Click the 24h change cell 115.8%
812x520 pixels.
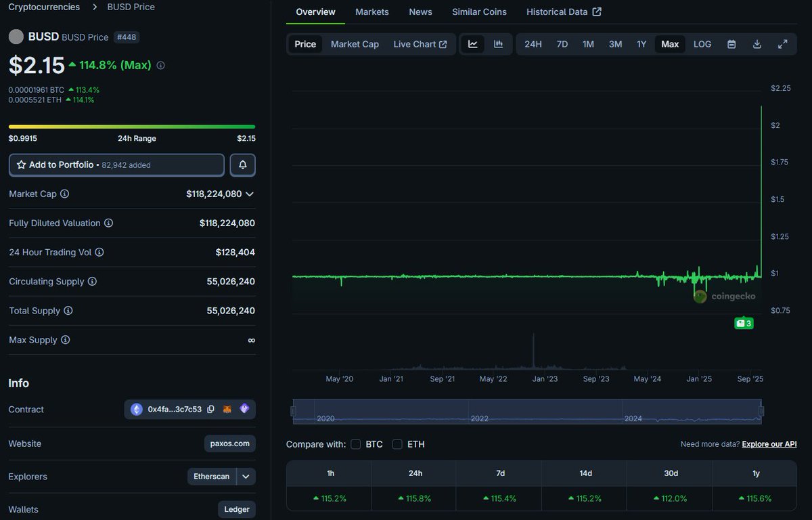point(415,498)
